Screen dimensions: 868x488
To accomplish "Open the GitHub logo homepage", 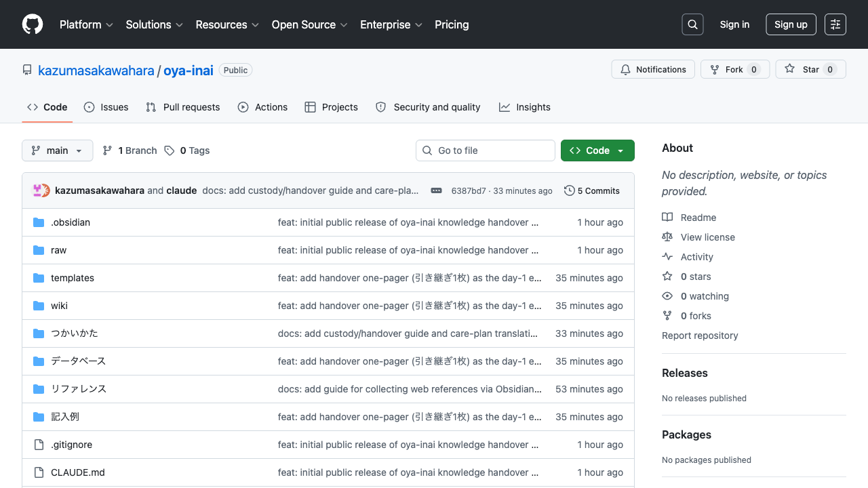I will coord(33,24).
